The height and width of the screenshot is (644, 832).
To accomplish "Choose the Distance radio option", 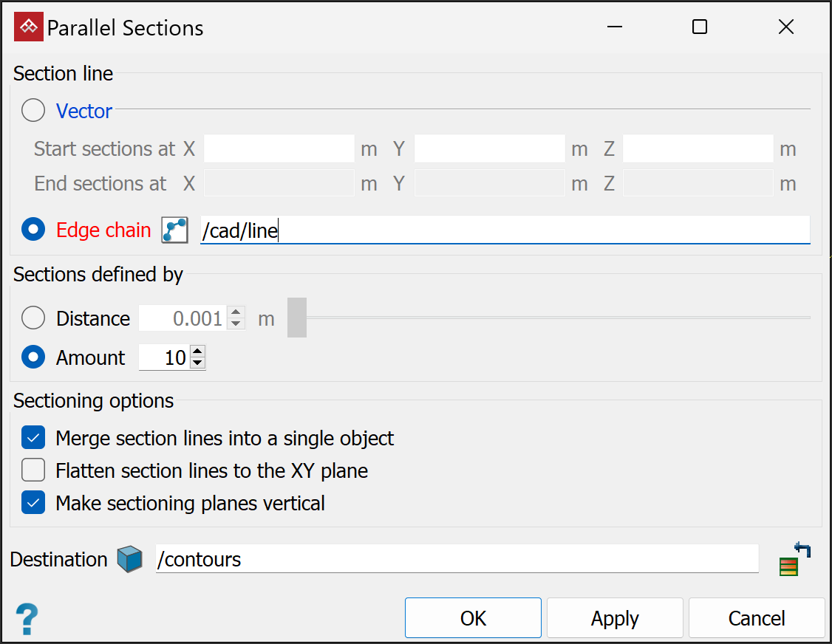I will (x=33, y=318).
